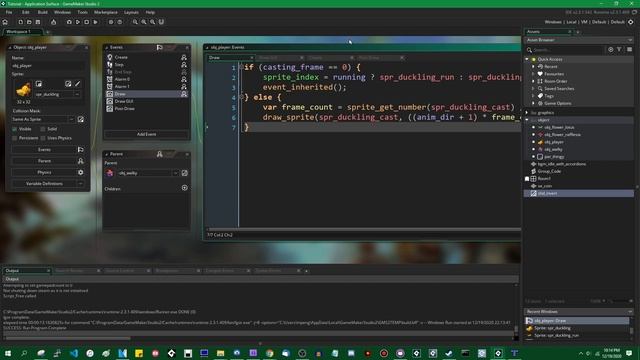Image resolution: width=640 pixels, height=360 pixels.
Task: Open the spr_duckling sprite selector dropdown
Action: pos(77,94)
